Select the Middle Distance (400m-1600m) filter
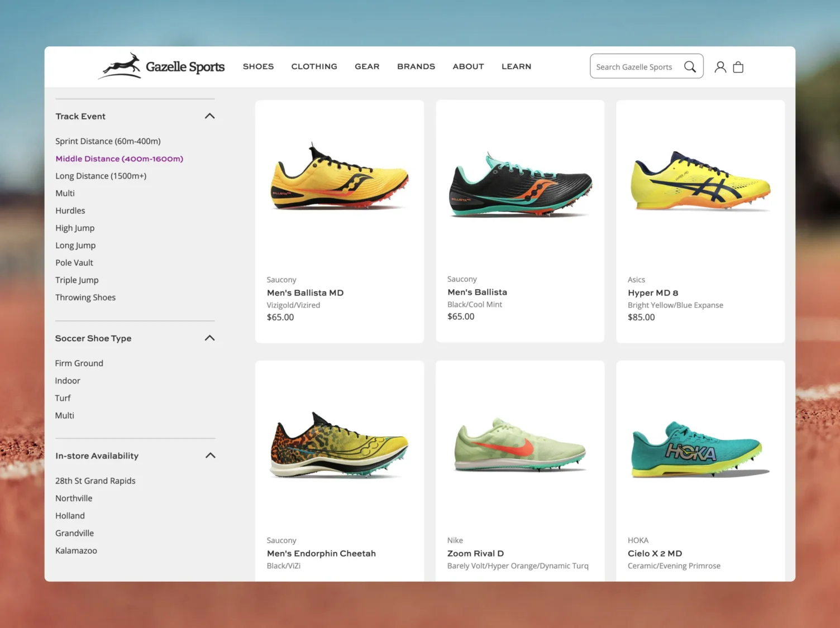This screenshot has height=628, width=840. 120,159
